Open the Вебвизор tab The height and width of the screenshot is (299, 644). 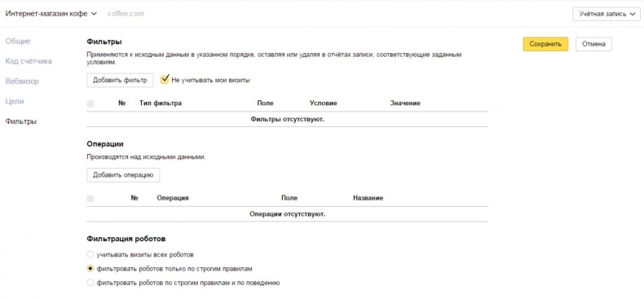click(x=22, y=81)
